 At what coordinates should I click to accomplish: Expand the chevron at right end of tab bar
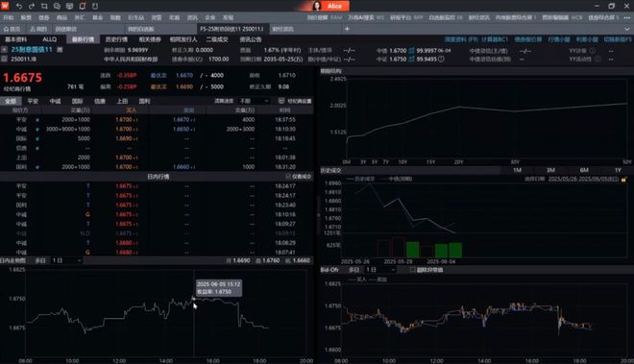(x=627, y=29)
